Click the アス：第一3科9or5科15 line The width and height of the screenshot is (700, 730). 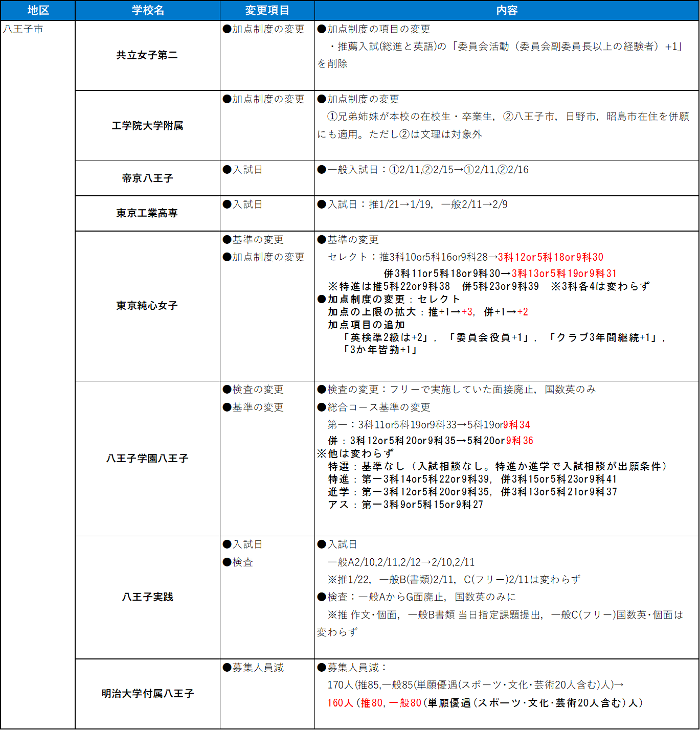point(405,505)
